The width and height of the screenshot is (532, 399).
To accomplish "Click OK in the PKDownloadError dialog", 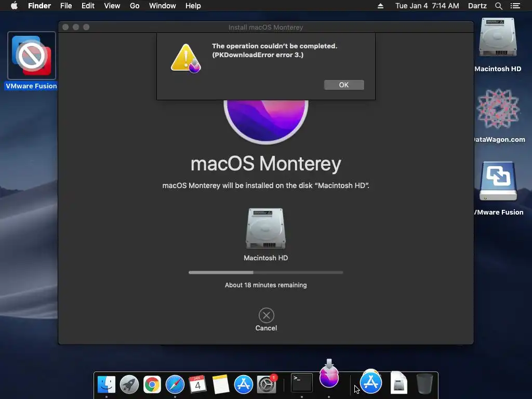I will [x=344, y=85].
